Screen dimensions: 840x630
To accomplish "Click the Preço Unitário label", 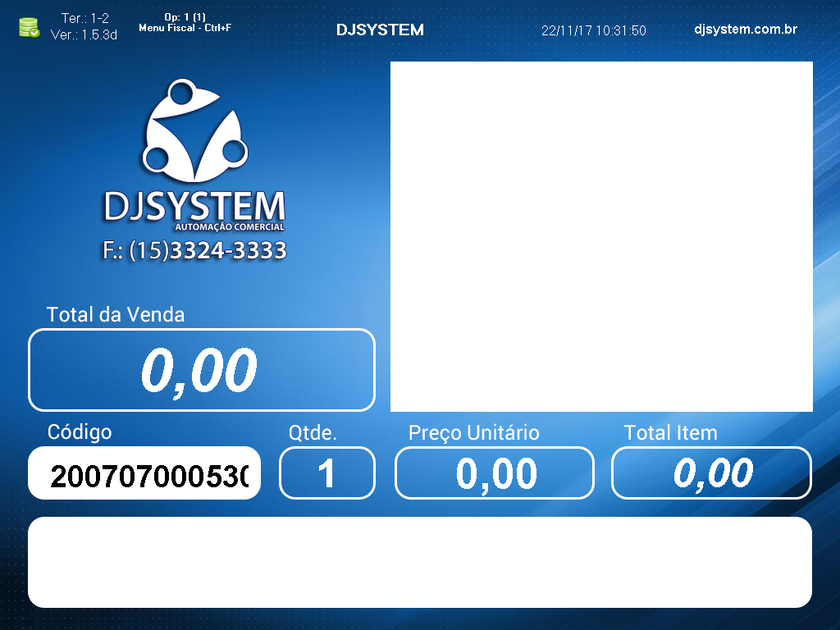I will click(473, 433).
